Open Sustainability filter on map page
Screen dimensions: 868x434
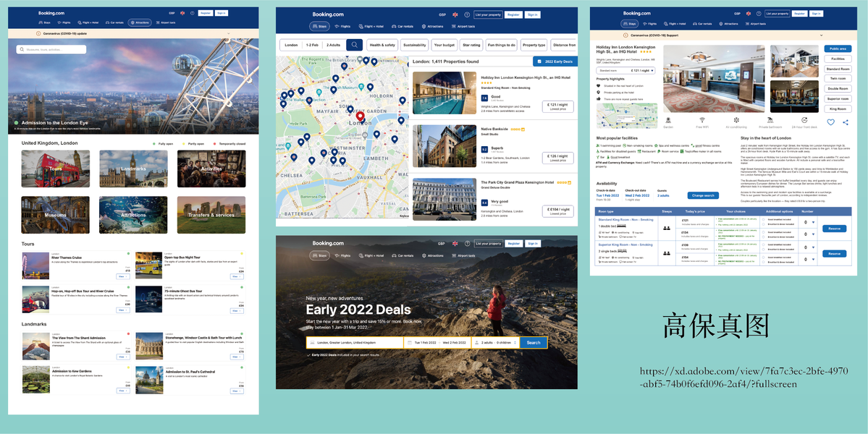[415, 45]
